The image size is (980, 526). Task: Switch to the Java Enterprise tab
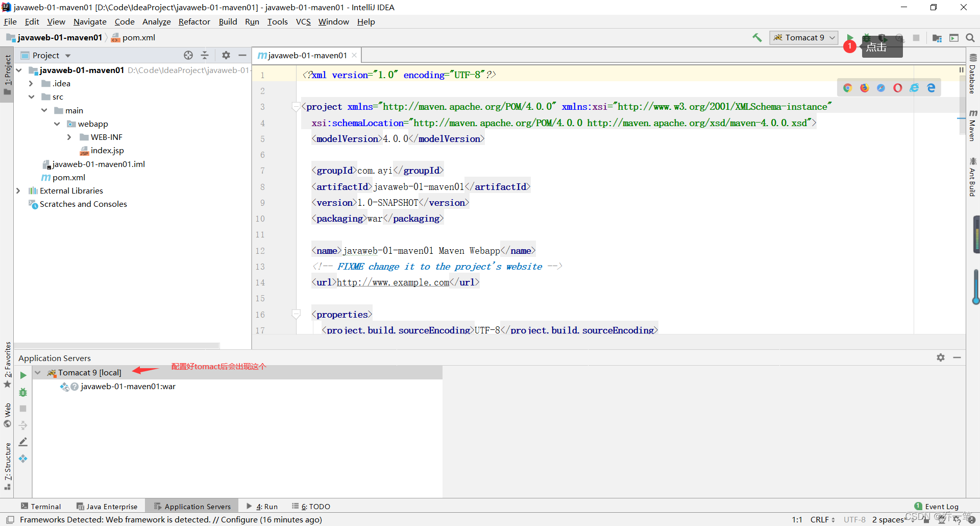(107, 507)
